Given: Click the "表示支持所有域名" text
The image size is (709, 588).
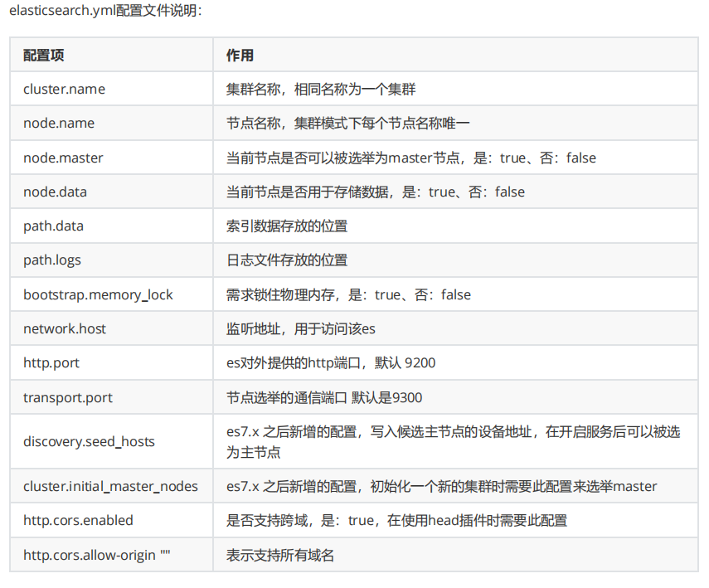Looking at the screenshot, I should (280, 555).
